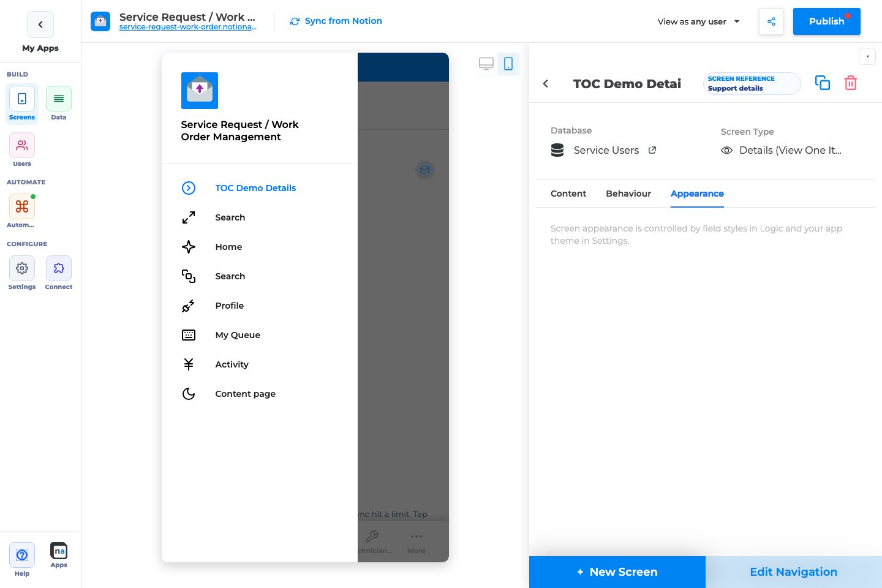Duplicate the TOC Demo Details screen
882x588 pixels.
click(x=823, y=83)
